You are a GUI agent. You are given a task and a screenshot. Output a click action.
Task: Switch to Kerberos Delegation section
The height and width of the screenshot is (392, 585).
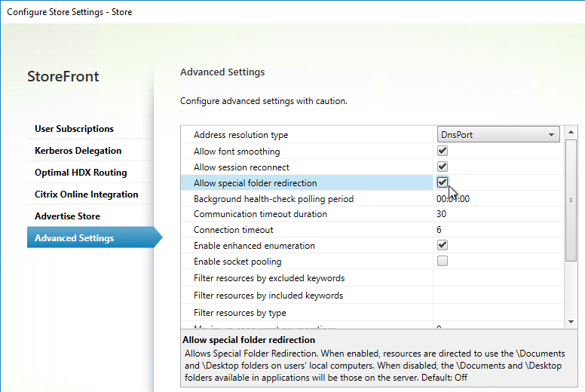tap(78, 151)
